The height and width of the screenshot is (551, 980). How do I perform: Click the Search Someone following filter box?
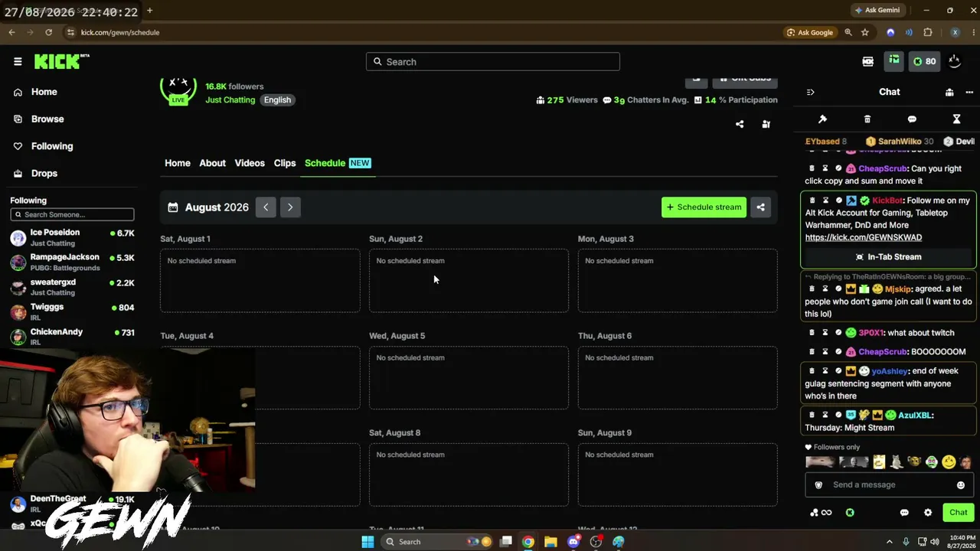(x=72, y=215)
